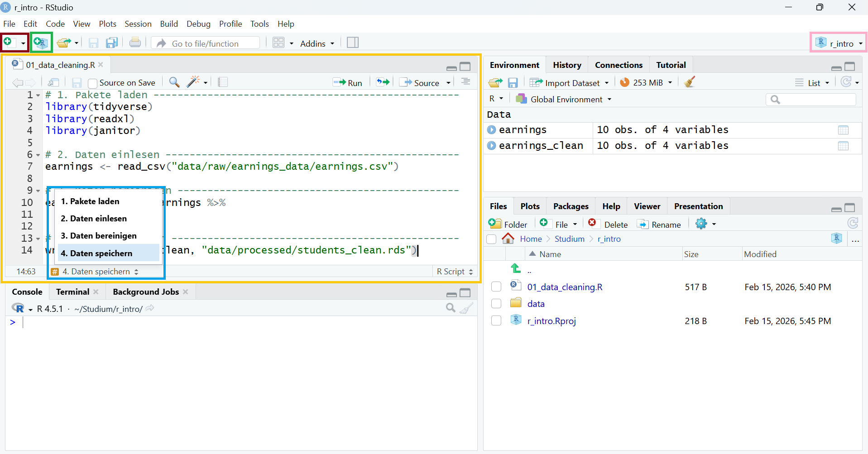Expand the earnings data frame details
The width and height of the screenshot is (868, 454).
point(491,130)
